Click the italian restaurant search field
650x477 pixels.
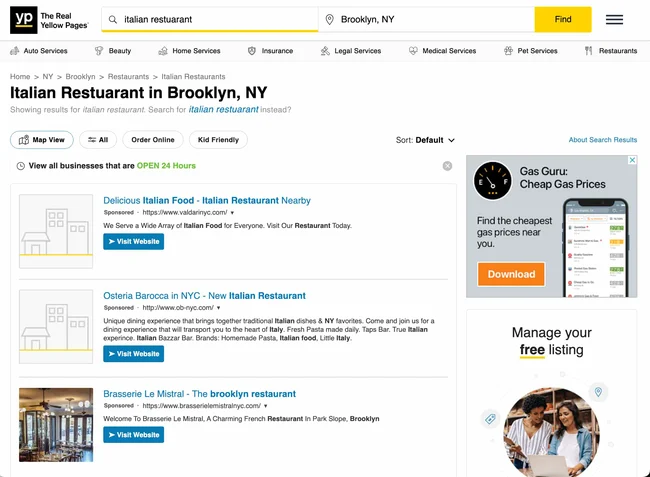click(215, 19)
